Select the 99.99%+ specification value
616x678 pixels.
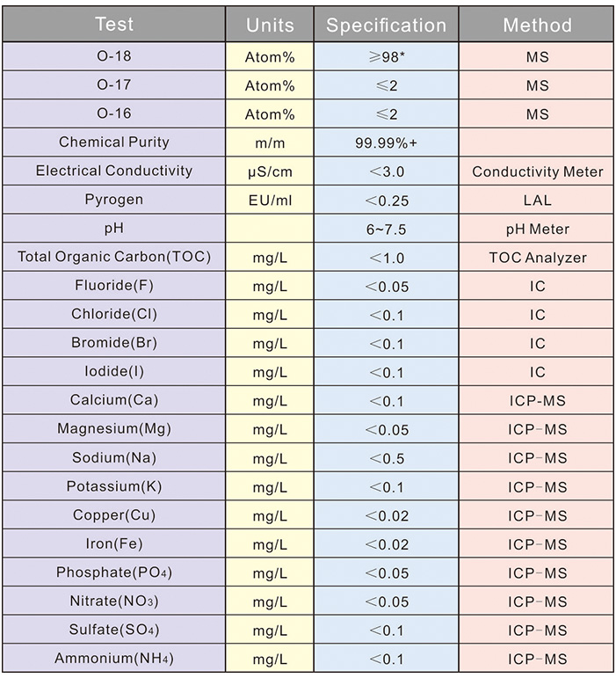(x=386, y=142)
